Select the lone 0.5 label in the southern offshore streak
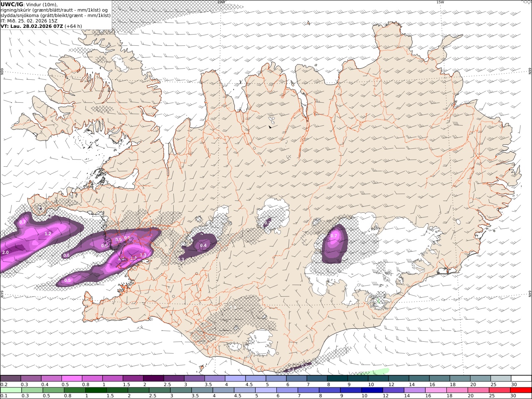 click(x=67, y=281)
